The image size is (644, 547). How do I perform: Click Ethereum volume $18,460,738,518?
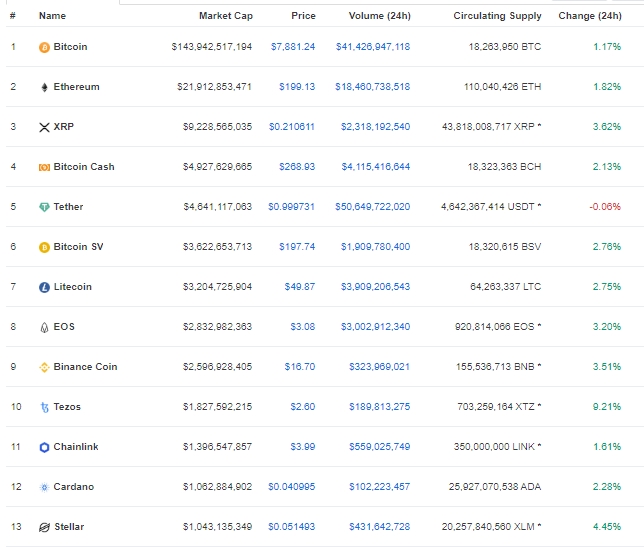pyautogui.click(x=373, y=87)
